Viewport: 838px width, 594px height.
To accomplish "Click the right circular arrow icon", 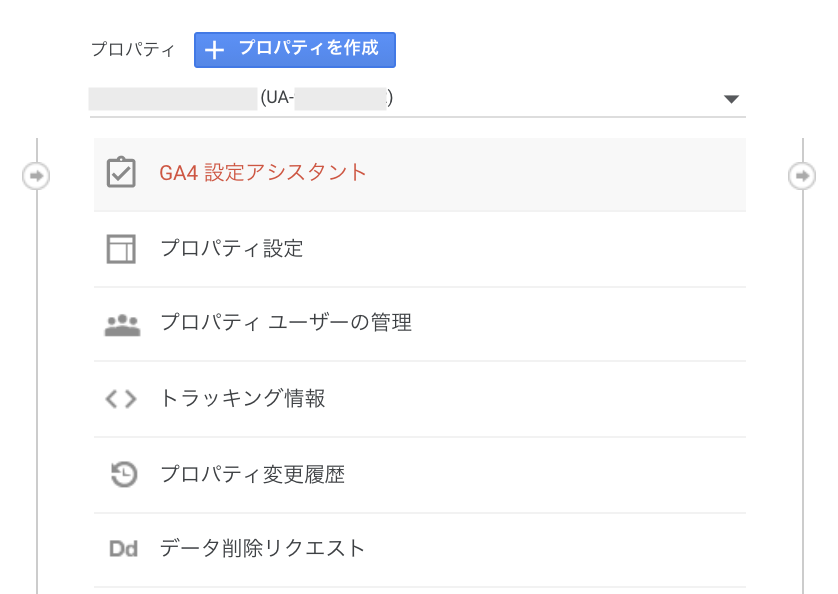I will (802, 176).
